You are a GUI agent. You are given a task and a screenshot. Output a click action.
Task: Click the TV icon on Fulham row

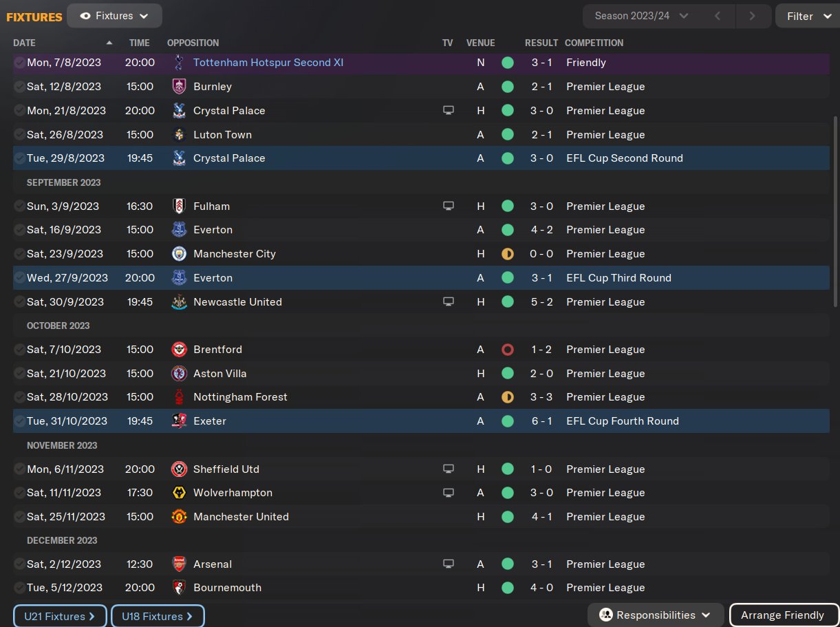tap(449, 206)
